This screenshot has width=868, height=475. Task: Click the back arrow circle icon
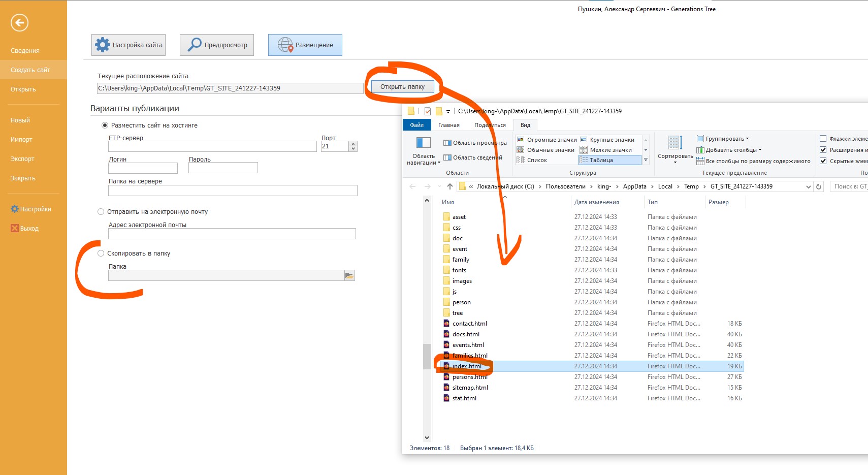pos(19,22)
